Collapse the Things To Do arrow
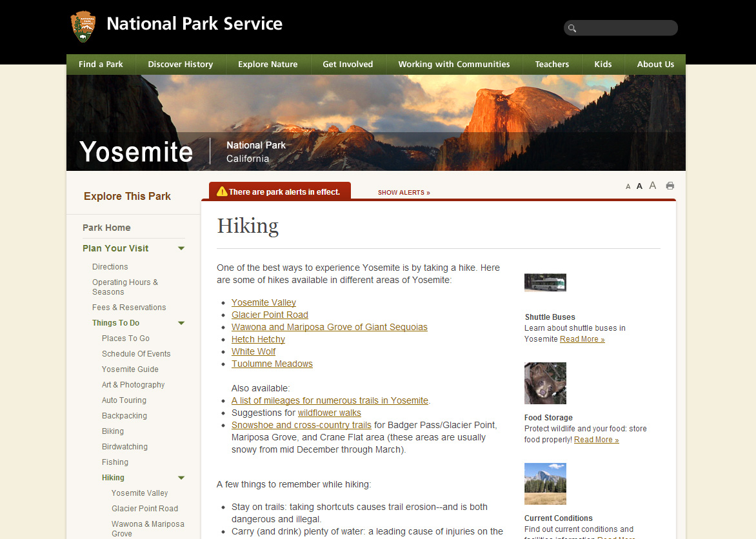The height and width of the screenshot is (539, 756). tap(181, 323)
